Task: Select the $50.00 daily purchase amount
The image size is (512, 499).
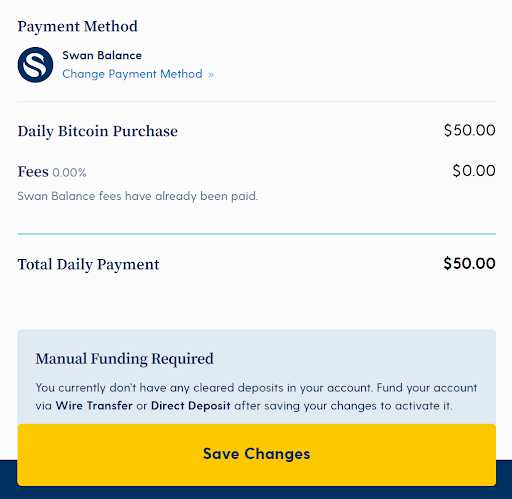Action: pyautogui.click(x=469, y=130)
